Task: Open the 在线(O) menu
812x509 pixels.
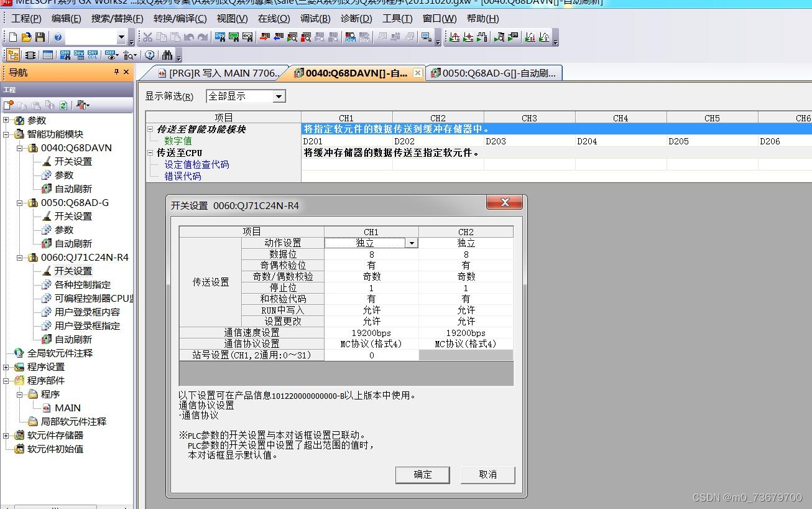Action: pyautogui.click(x=274, y=19)
